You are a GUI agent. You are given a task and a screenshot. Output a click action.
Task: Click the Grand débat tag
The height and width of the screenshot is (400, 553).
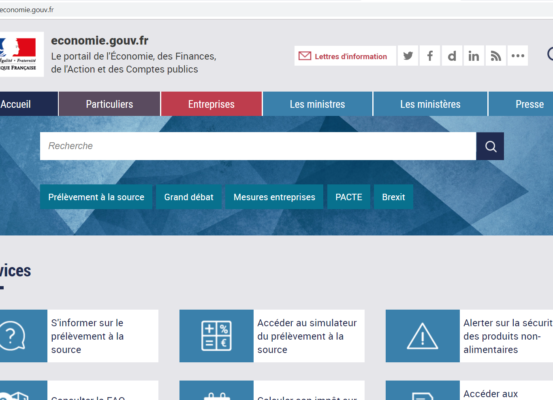[x=189, y=197]
